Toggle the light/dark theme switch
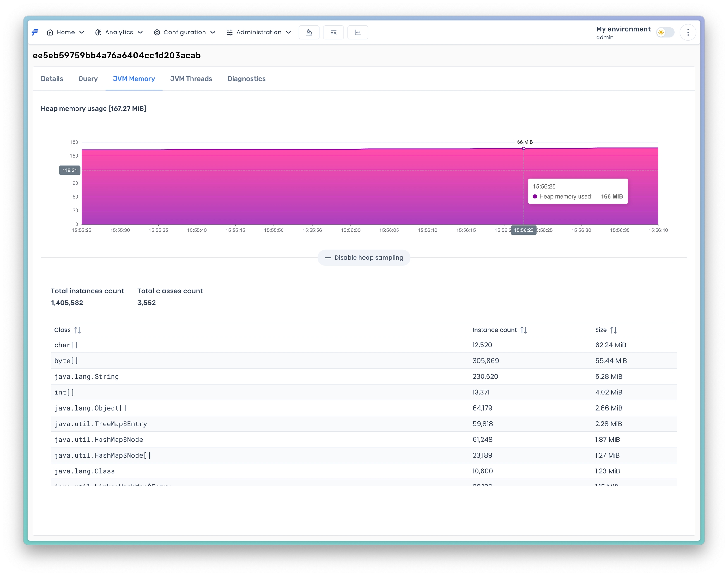728x576 pixels. coord(664,33)
